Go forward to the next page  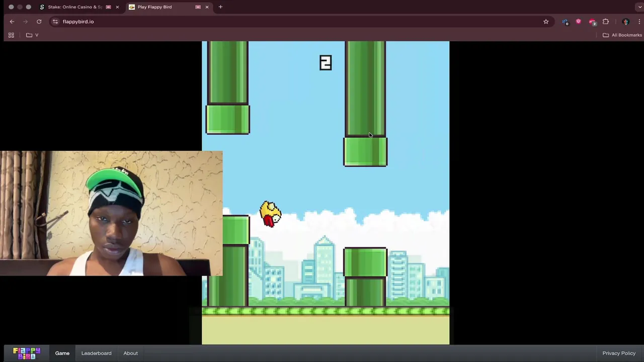pos(26,22)
